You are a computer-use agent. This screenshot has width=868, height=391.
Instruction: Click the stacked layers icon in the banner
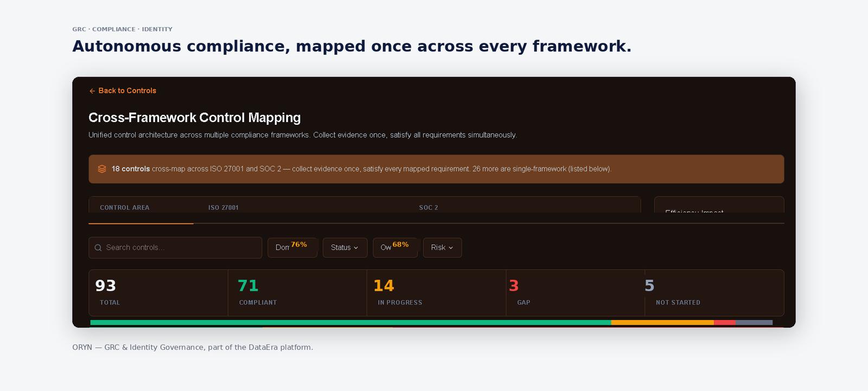102,169
